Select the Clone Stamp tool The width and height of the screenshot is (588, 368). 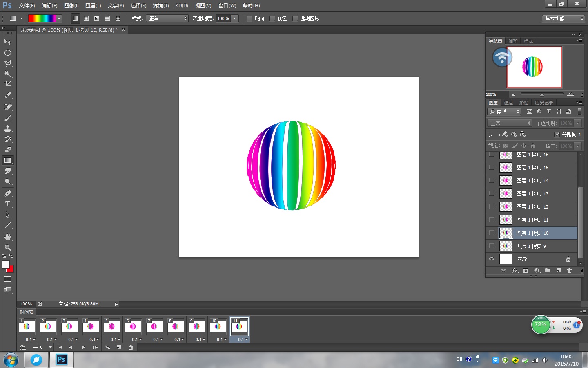point(8,128)
